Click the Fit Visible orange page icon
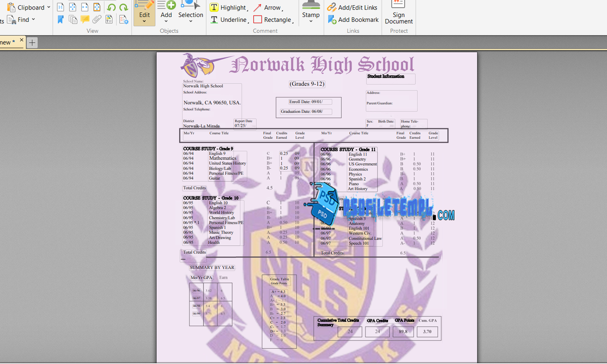The width and height of the screenshot is (607, 364). point(97,7)
